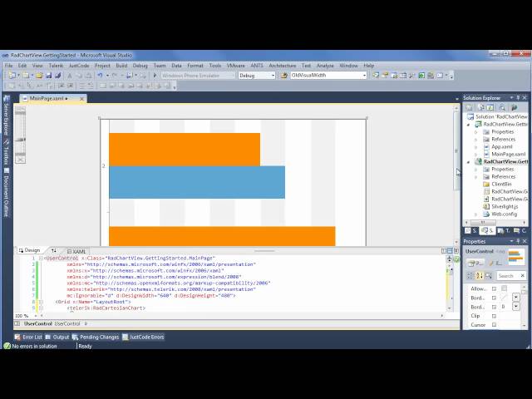
Task: Expand the App.xaml node
Action: coord(475,147)
